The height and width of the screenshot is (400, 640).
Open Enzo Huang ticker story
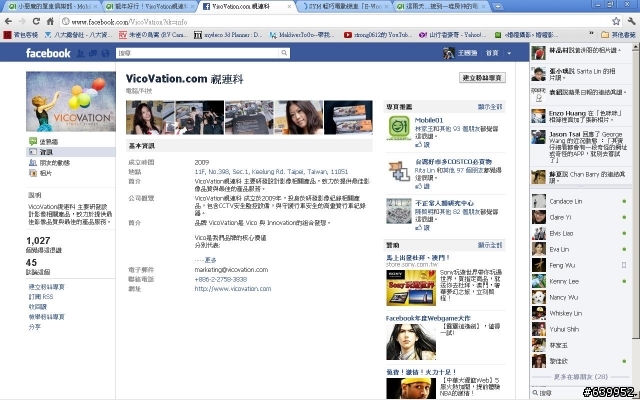[580, 116]
